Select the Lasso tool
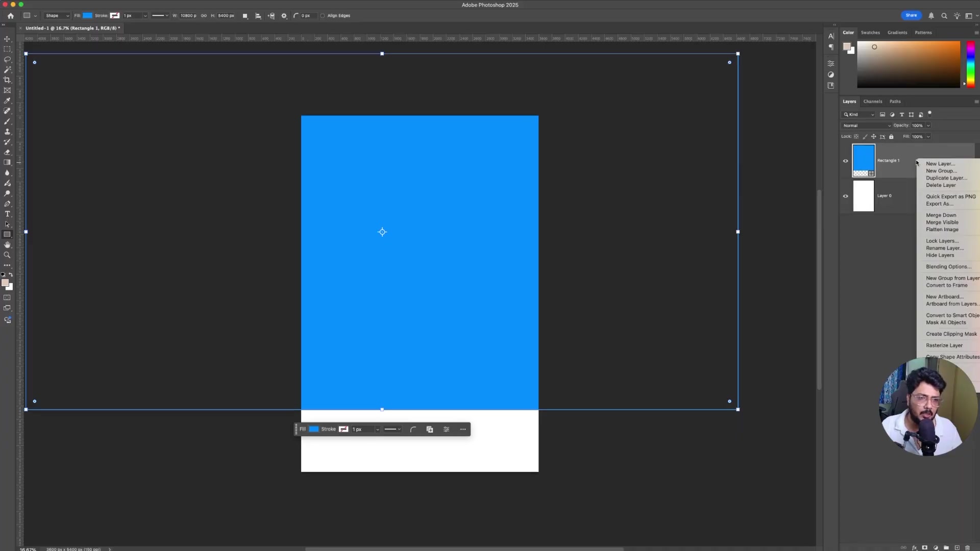This screenshot has height=551, width=980. (7, 60)
